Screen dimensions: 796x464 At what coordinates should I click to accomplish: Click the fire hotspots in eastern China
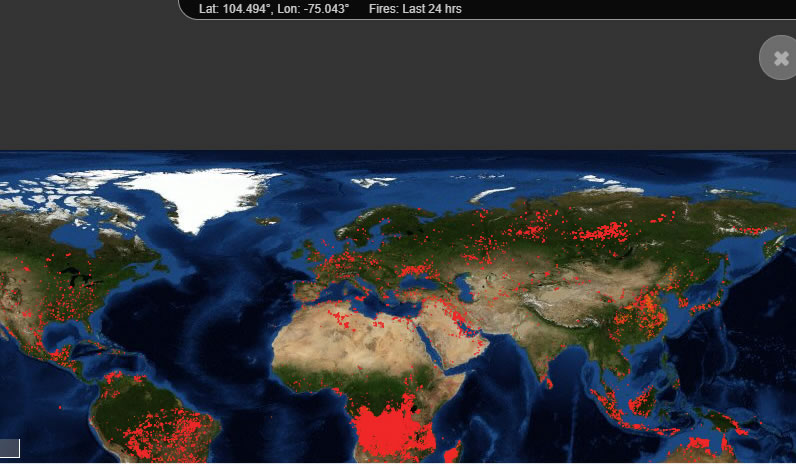point(650,310)
